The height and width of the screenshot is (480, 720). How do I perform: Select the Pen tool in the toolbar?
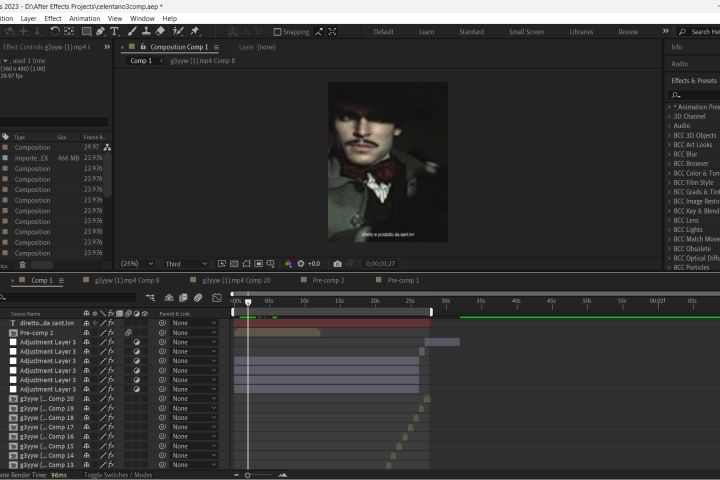pyautogui.click(x=100, y=31)
